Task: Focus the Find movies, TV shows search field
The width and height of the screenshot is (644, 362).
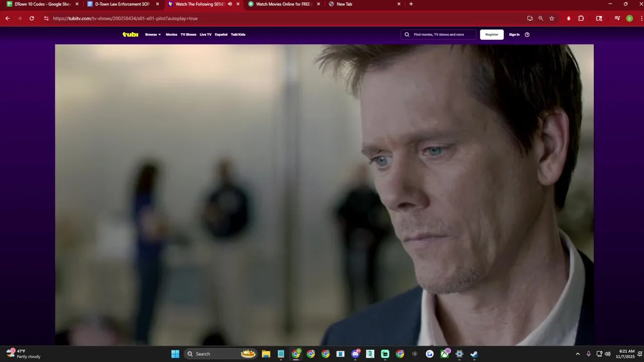Action: point(439,35)
